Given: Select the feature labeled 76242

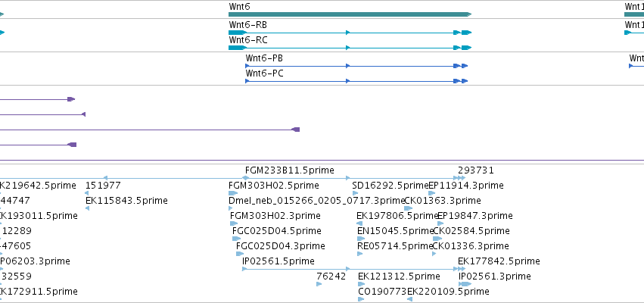Looking at the screenshot, I should pos(331,276).
